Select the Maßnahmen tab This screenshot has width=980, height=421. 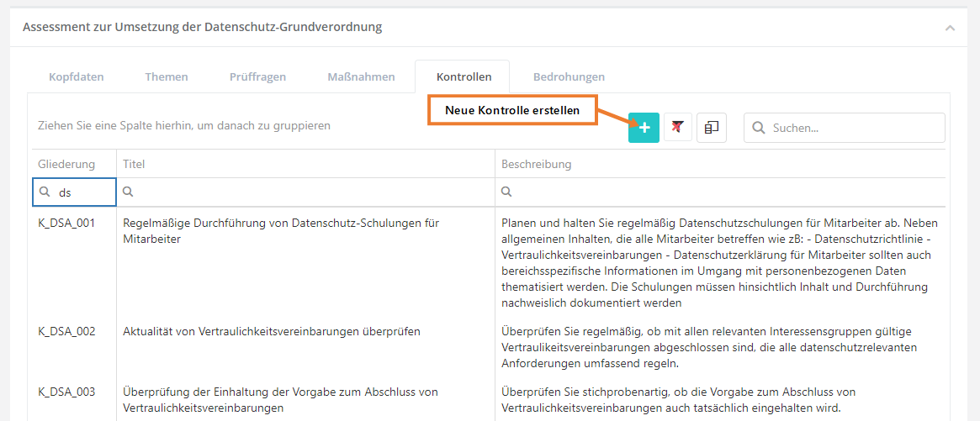361,76
